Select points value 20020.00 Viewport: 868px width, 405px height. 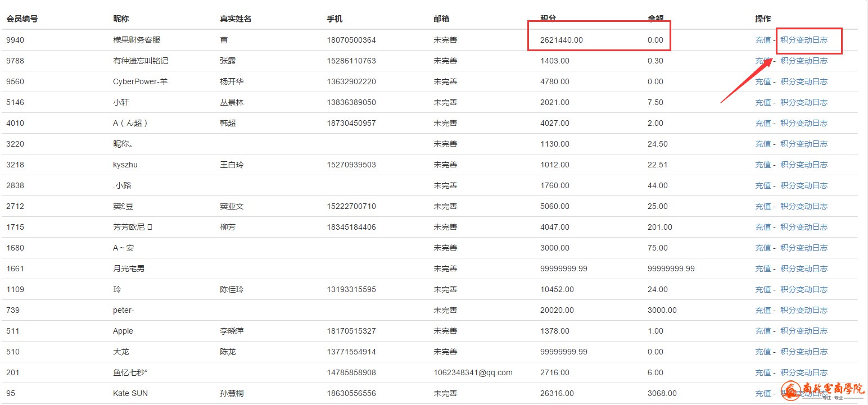(557, 310)
